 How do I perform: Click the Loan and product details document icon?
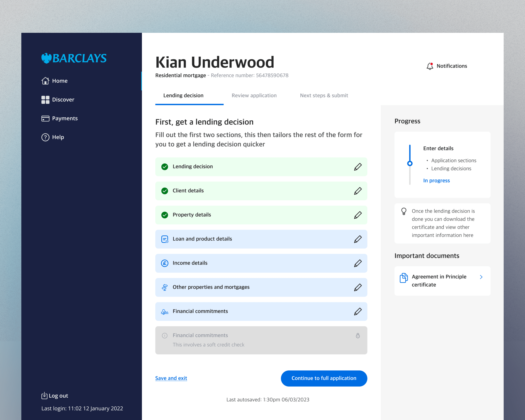[165, 239]
